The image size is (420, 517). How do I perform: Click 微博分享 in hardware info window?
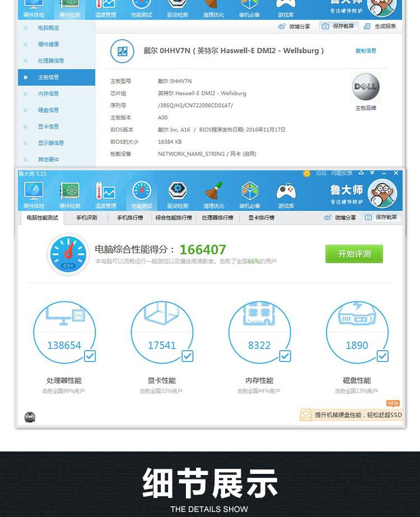294,26
